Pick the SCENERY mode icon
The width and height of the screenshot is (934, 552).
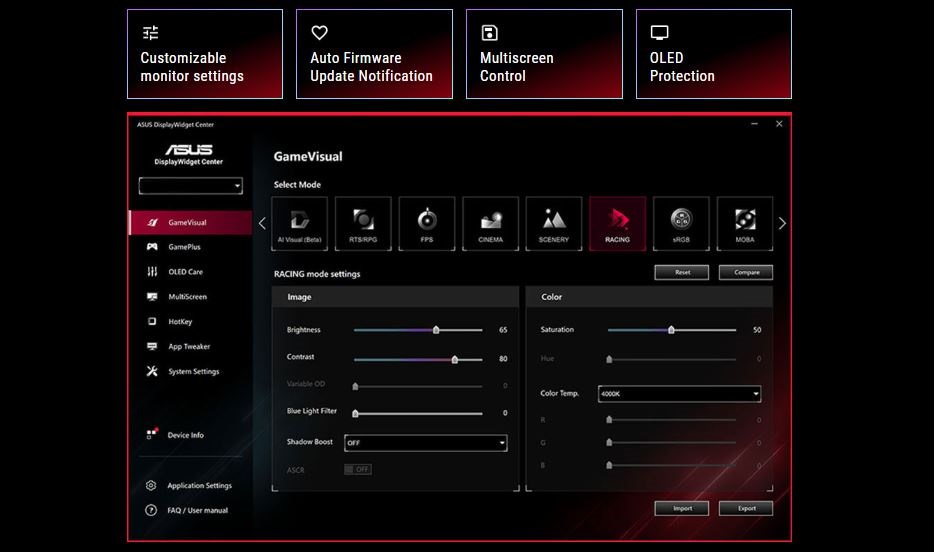(x=553, y=222)
